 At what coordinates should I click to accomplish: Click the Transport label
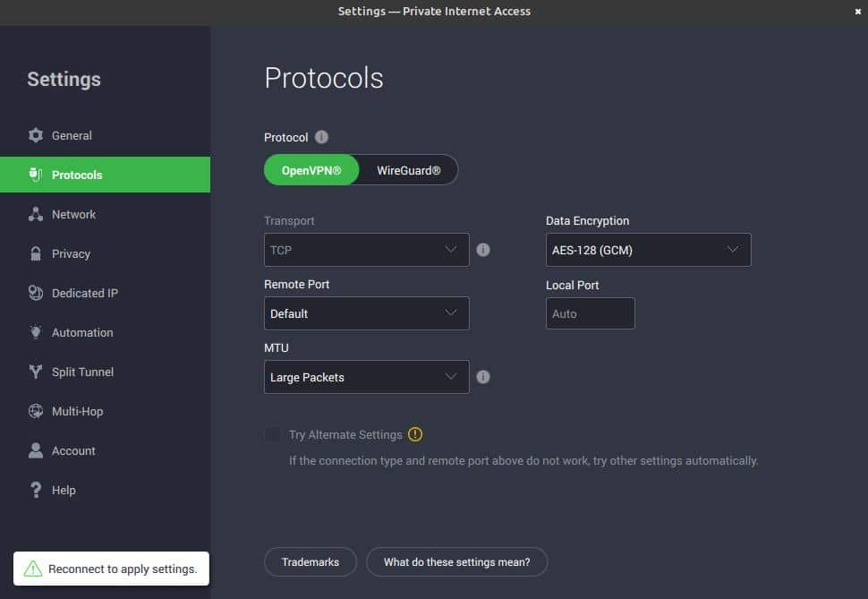click(x=289, y=220)
